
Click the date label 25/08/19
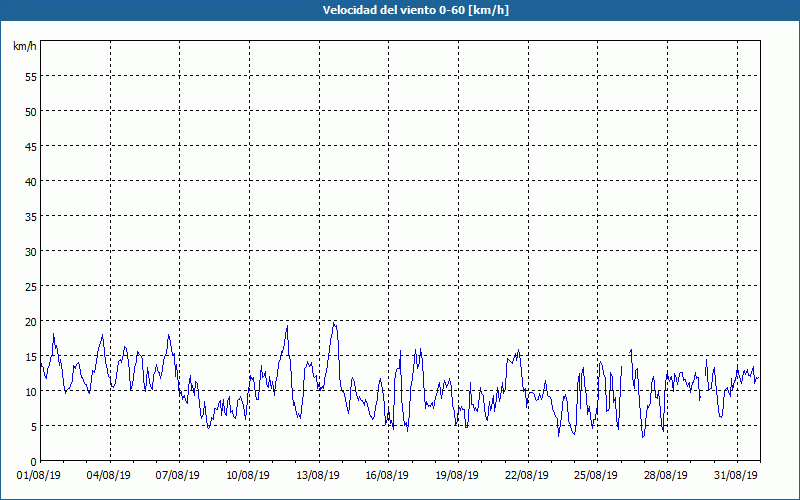596,476
